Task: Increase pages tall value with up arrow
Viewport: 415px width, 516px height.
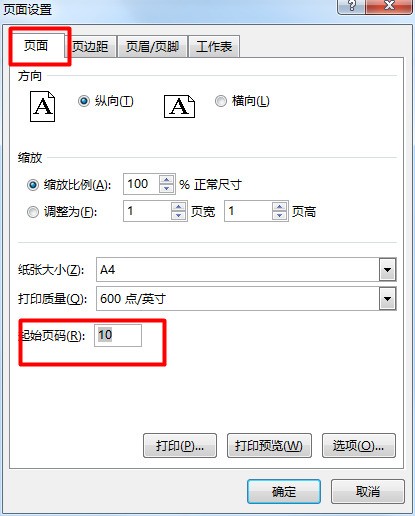Action: [279, 207]
